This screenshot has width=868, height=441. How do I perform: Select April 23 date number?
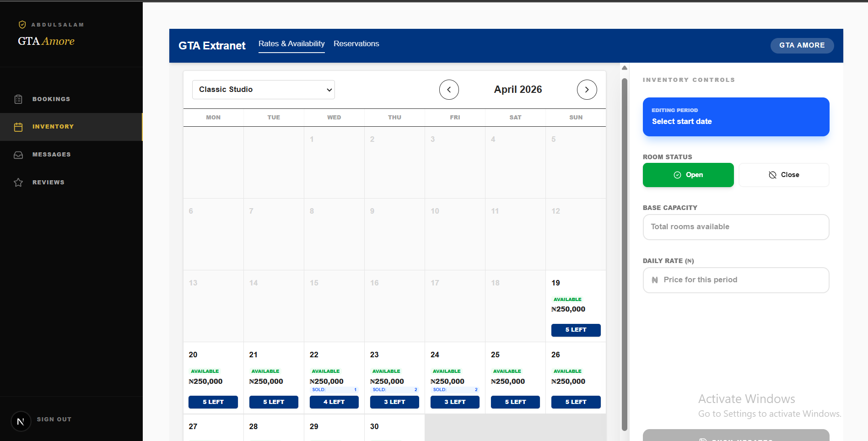(x=374, y=355)
